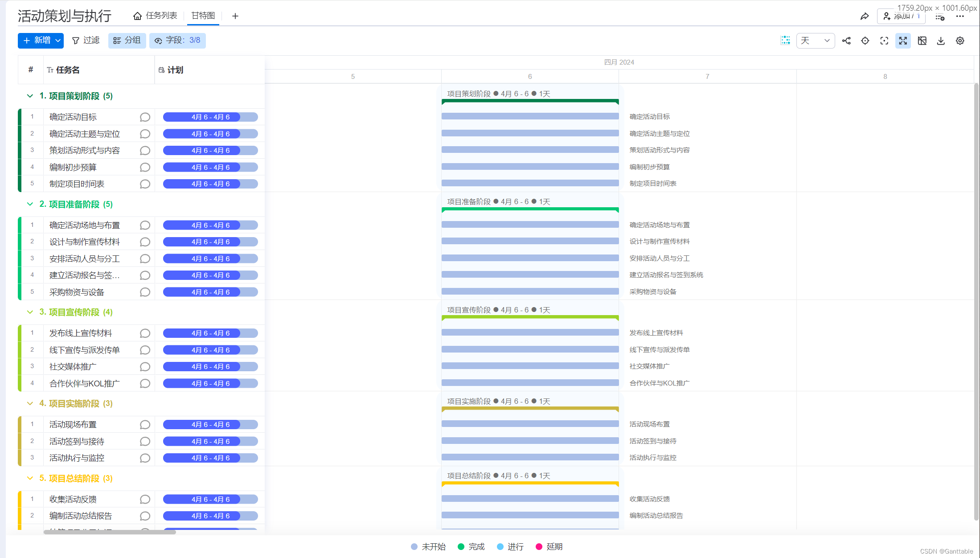Viewport: 980px width, 558px height.
Task: Select the 甘特图 tab
Action: pos(203,16)
